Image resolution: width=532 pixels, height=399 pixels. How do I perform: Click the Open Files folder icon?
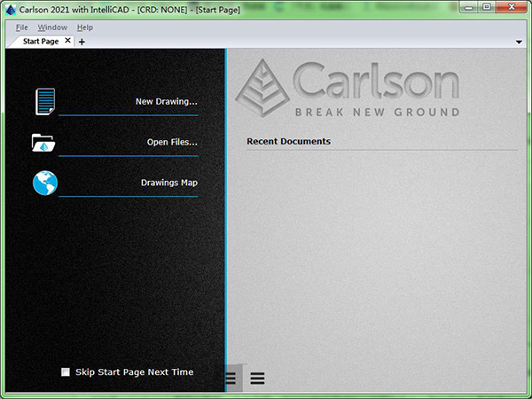click(x=43, y=142)
